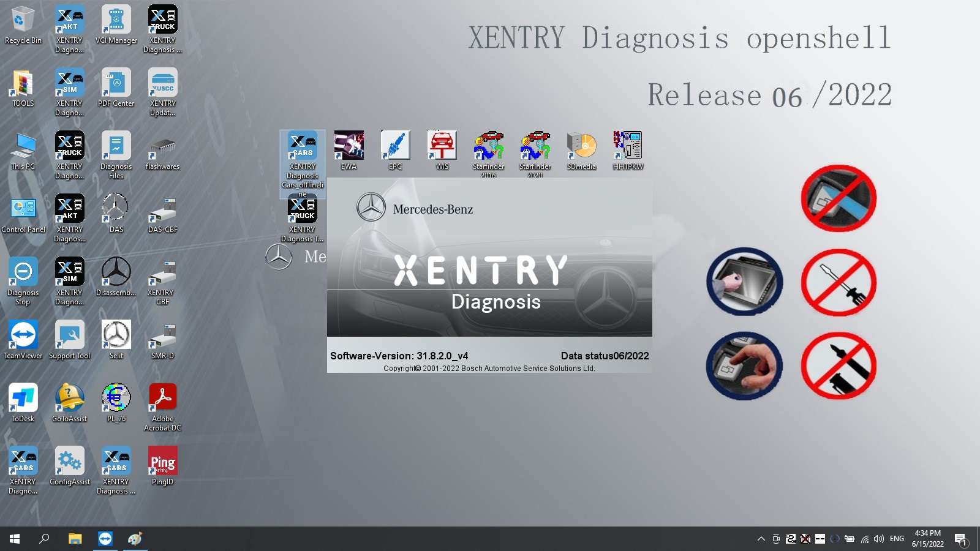Open clock showing 4:34 PM

click(927, 539)
